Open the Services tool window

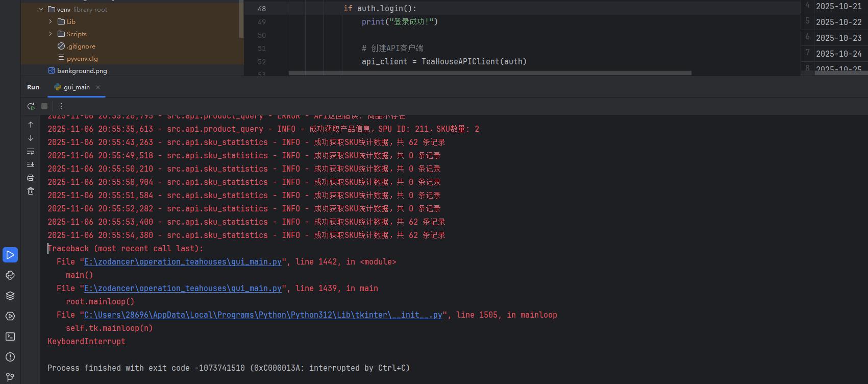(x=10, y=316)
